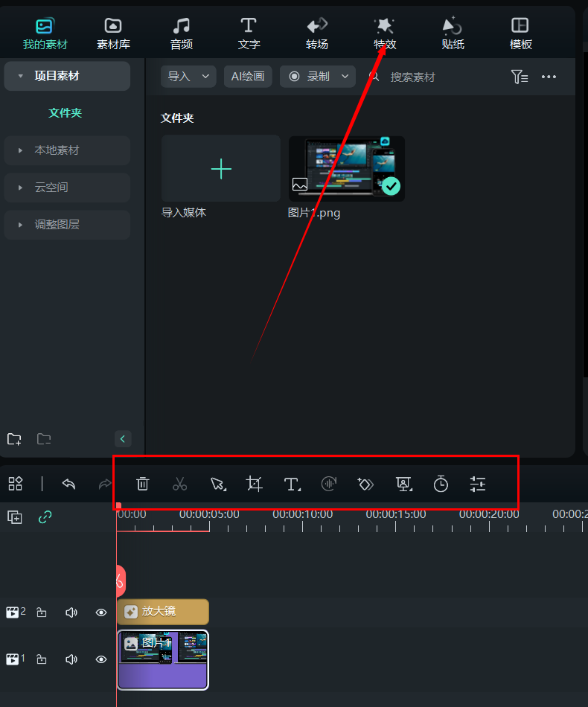
Task: Switch to the 音频 tab
Action: (182, 33)
